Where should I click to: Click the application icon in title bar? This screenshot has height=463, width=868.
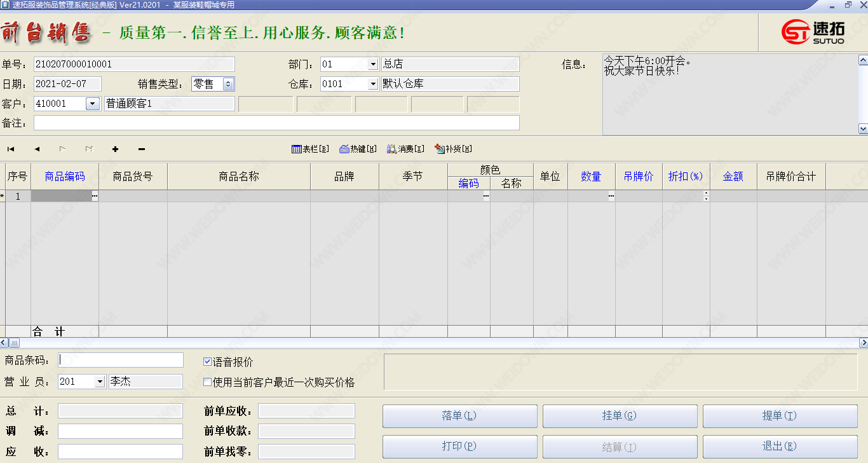coord(6,4)
